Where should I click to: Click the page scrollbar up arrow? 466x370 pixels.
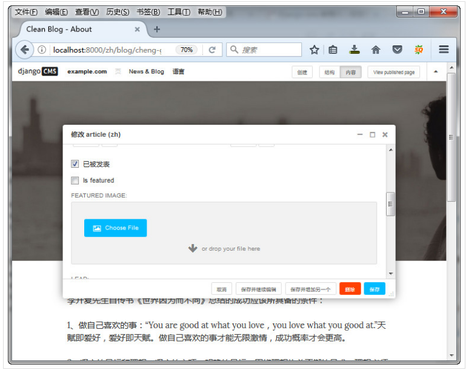coord(451,68)
